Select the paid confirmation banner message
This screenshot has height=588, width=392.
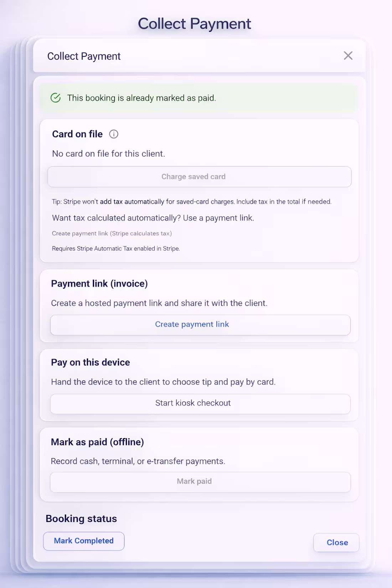click(x=141, y=98)
